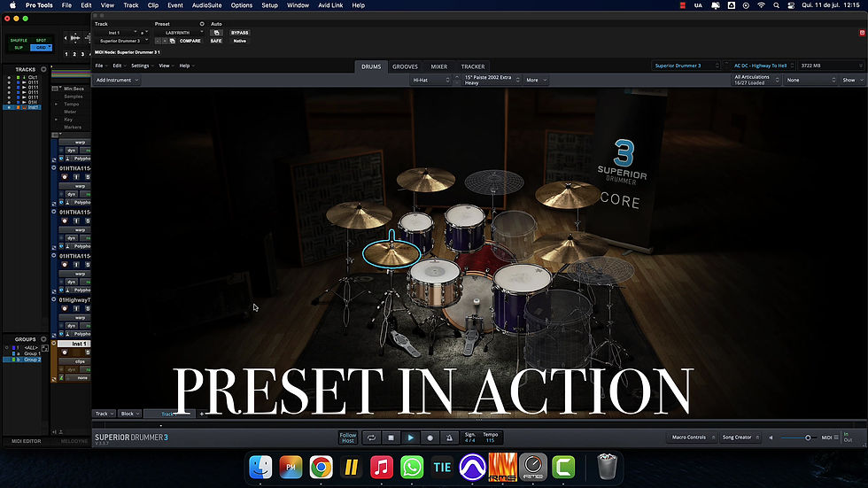
Task: Switch to the GROOVES tab
Action: 406,66
